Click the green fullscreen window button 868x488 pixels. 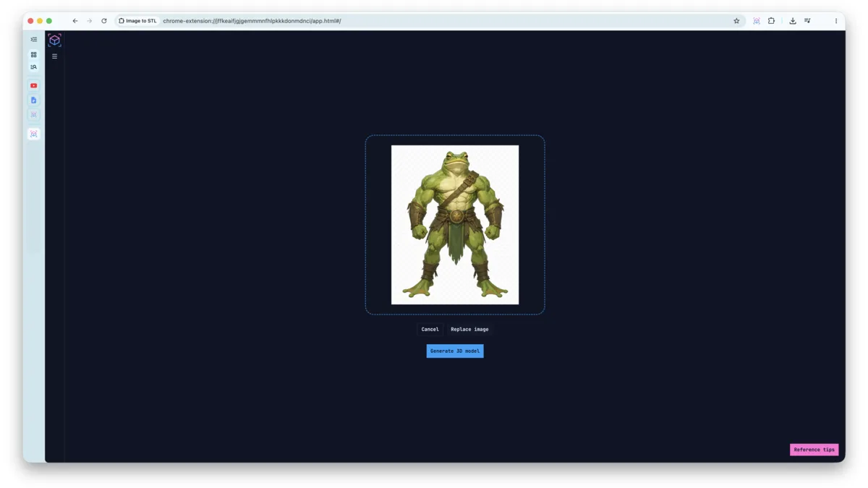coord(49,21)
